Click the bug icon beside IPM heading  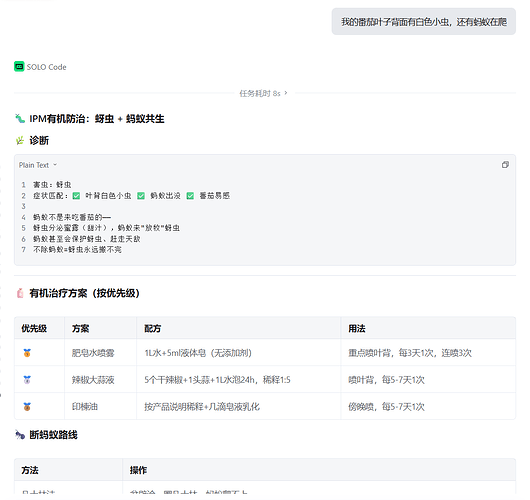coord(20,119)
